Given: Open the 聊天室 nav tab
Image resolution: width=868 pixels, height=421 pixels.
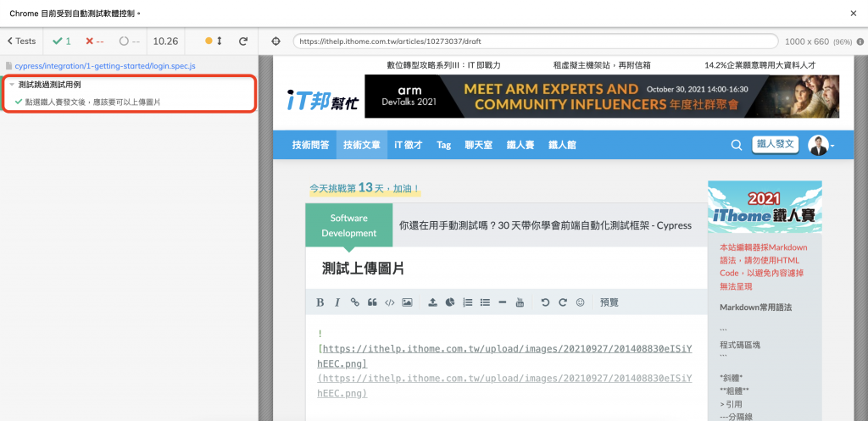Looking at the screenshot, I should (x=478, y=145).
